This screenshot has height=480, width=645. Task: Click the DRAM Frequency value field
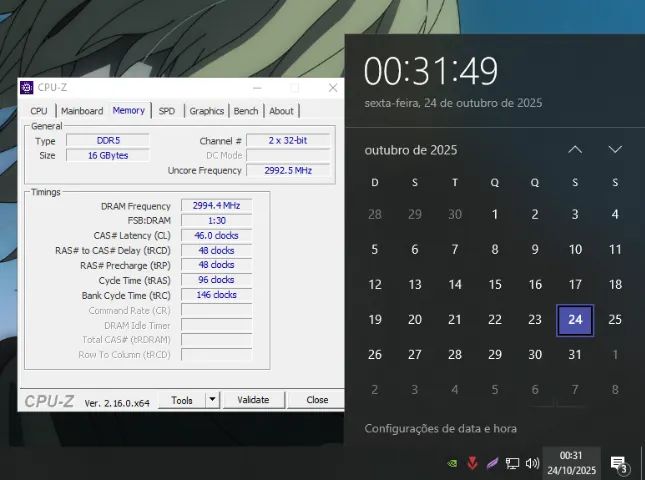pos(216,206)
